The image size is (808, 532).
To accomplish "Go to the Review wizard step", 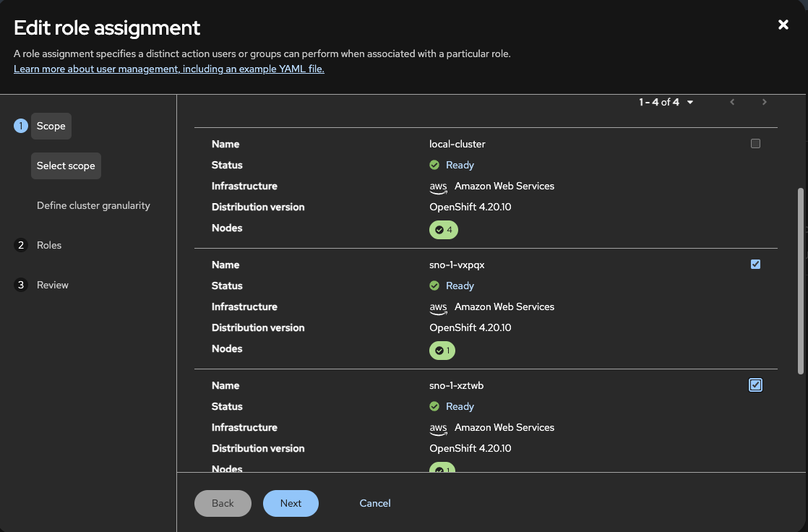I will pyautogui.click(x=52, y=286).
